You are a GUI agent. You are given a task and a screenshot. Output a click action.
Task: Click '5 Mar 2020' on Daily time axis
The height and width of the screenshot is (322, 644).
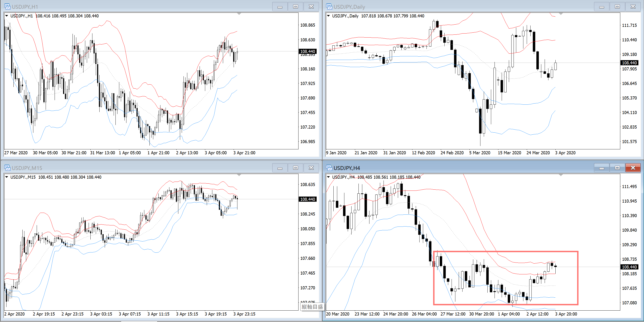click(480, 153)
